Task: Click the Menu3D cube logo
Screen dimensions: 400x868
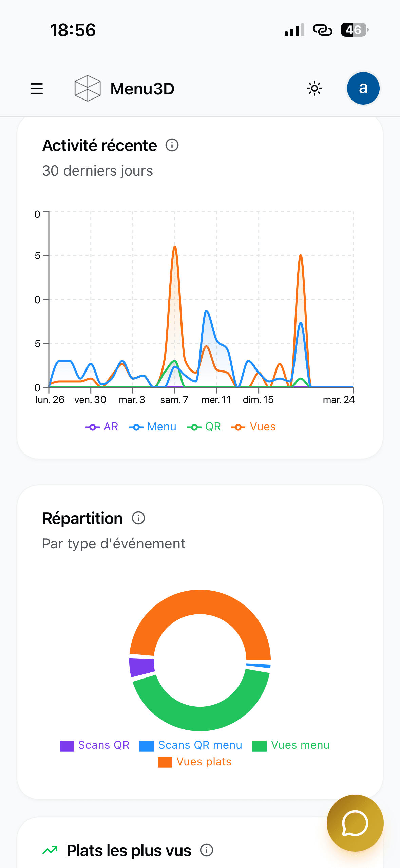Action: pyautogui.click(x=88, y=88)
